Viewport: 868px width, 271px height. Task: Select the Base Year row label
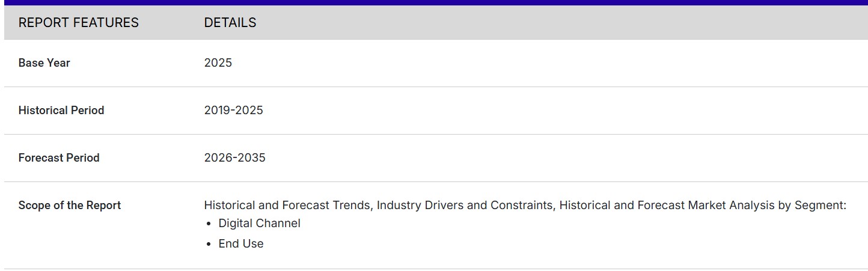click(44, 63)
